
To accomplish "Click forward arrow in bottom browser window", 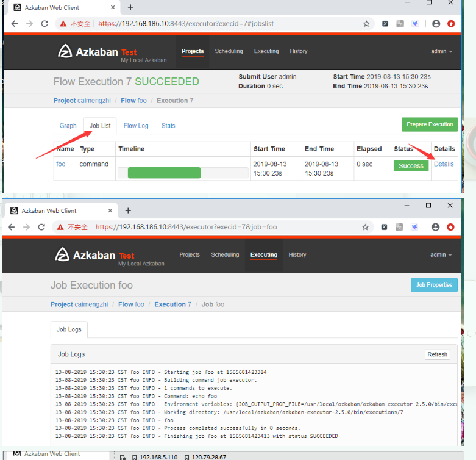I will pos(26,227).
